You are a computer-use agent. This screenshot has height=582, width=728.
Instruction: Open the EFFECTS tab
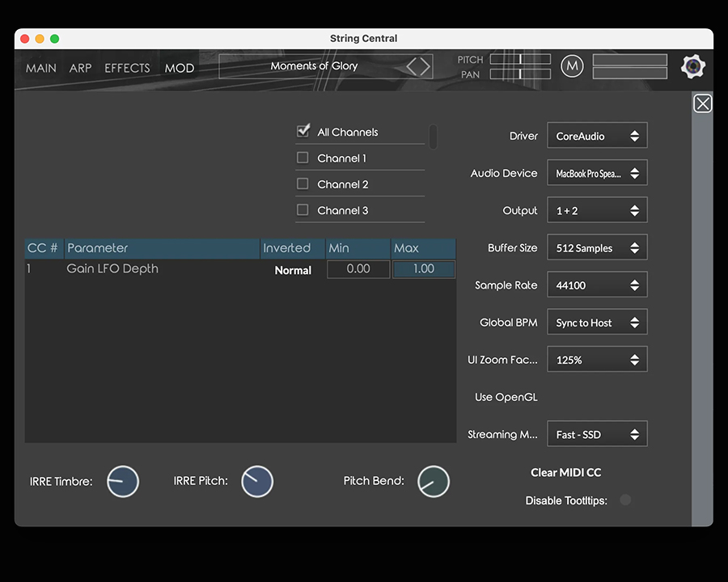(x=127, y=68)
